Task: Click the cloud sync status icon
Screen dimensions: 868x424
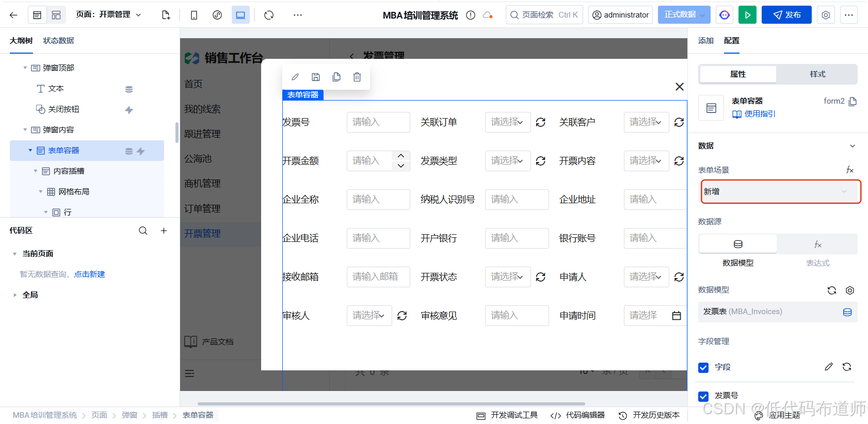Action: click(x=488, y=15)
